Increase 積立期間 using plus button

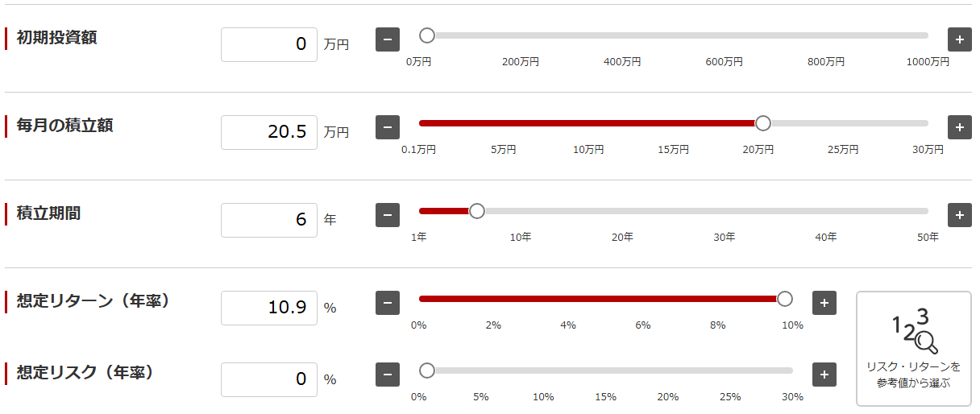click(x=959, y=215)
